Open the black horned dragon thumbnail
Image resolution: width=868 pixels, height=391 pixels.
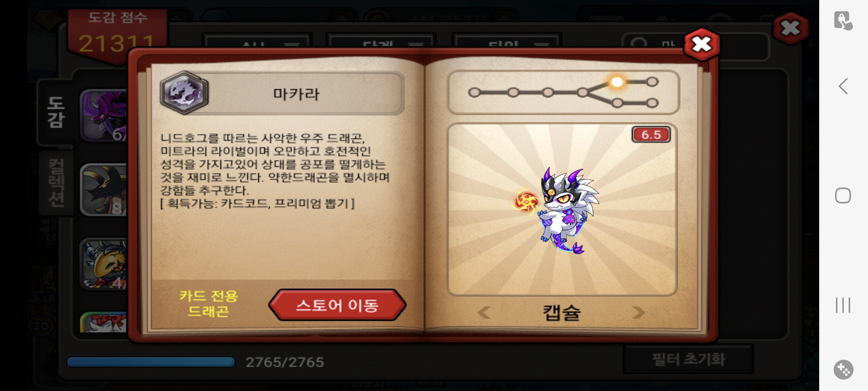[x=104, y=190]
